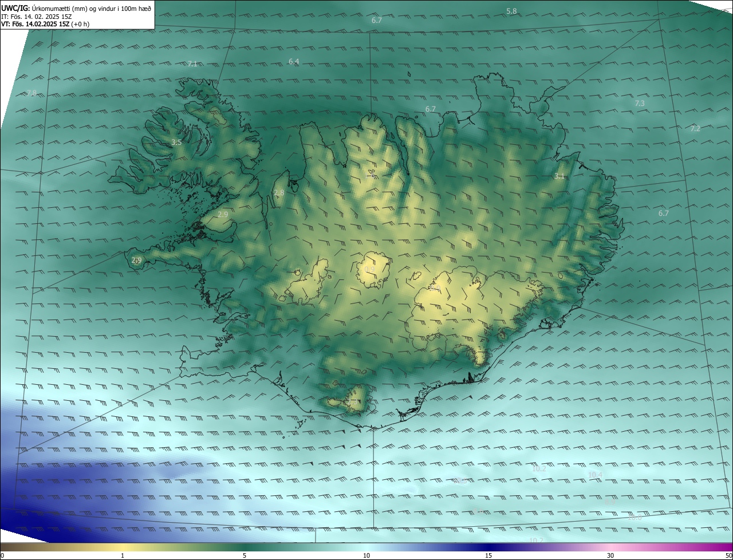
Task: Click the legend tick label 10
Action: point(366,555)
